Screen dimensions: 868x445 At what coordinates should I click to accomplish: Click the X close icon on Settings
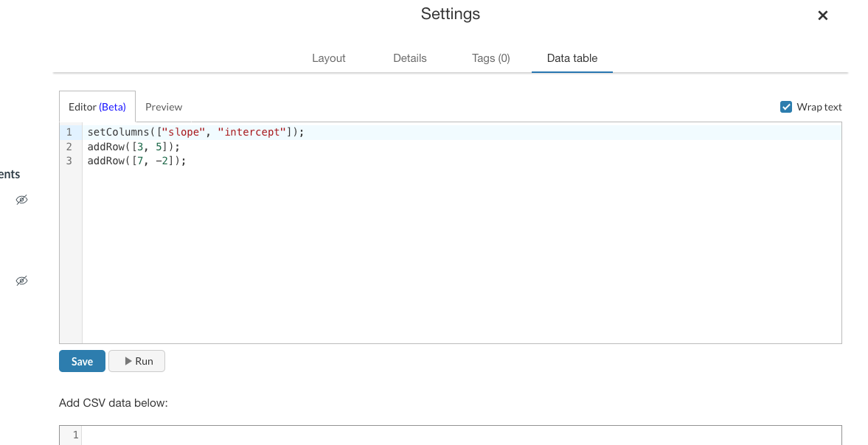click(822, 15)
